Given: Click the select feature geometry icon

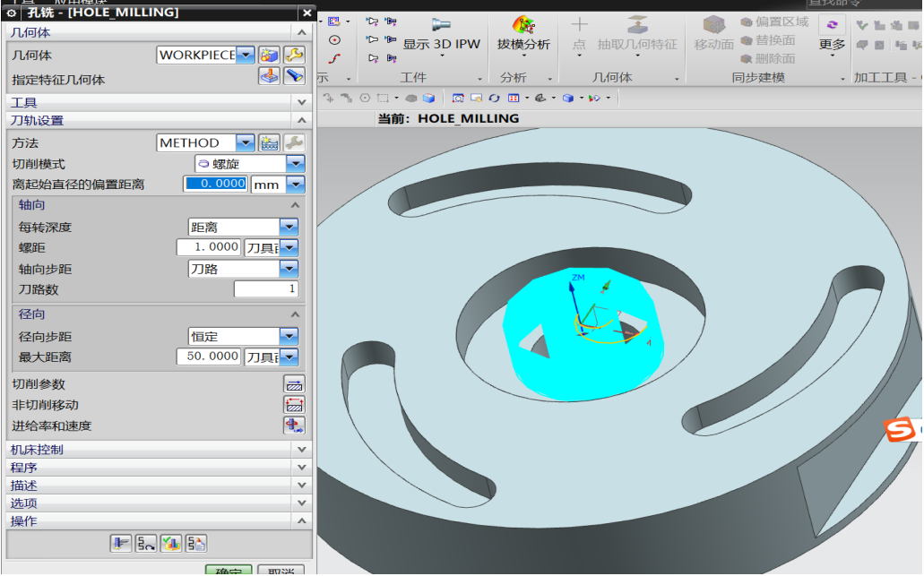Looking at the screenshot, I should coord(269,76).
